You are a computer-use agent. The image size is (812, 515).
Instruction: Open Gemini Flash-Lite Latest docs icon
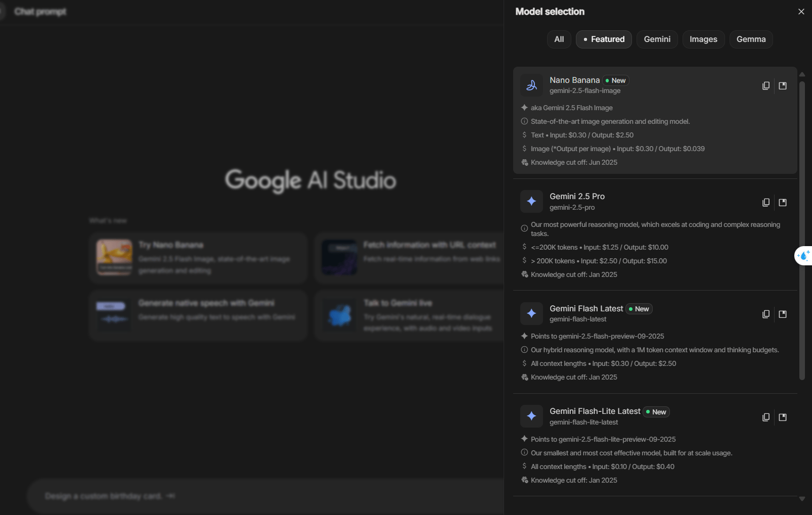[x=783, y=417]
